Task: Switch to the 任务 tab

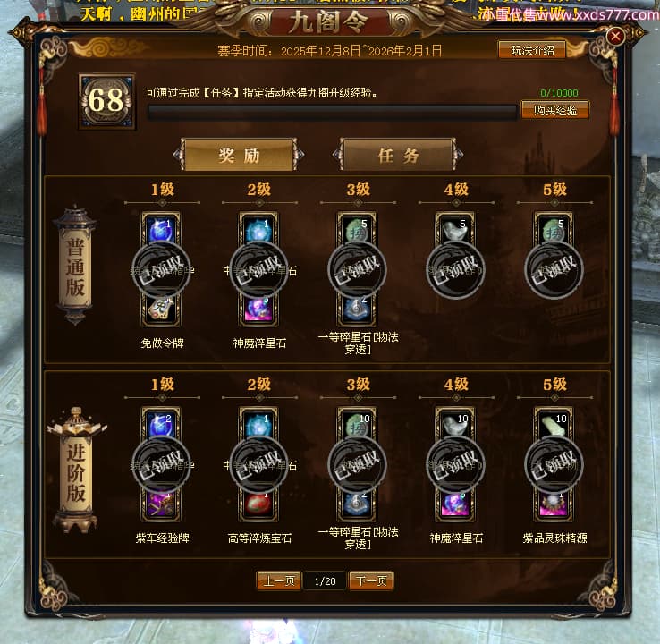Action: pyautogui.click(x=398, y=155)
